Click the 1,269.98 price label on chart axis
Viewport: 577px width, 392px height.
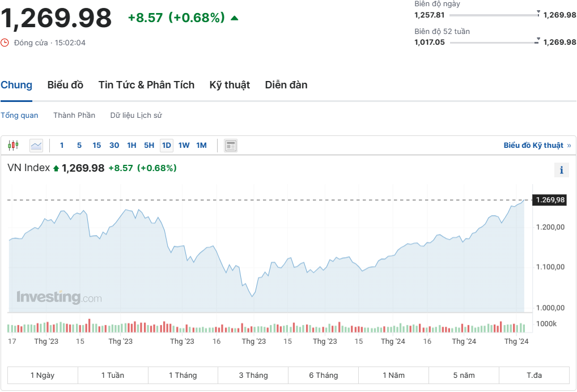tap(549, 200)
